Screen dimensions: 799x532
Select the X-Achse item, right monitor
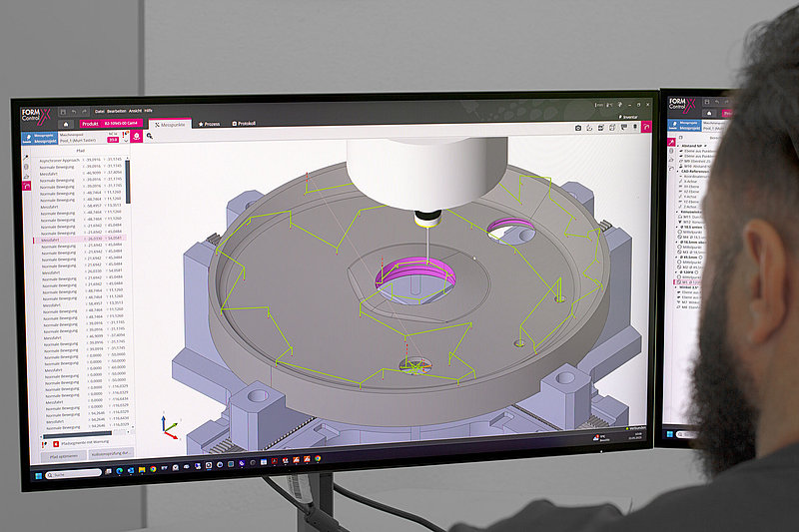[690, 182]
